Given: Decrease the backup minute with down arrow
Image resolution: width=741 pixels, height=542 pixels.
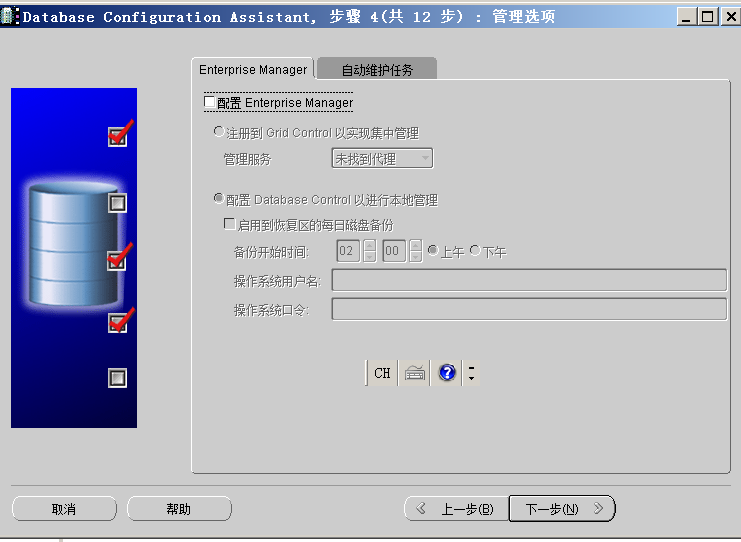Looking at the screenshot, I should 416,257.
